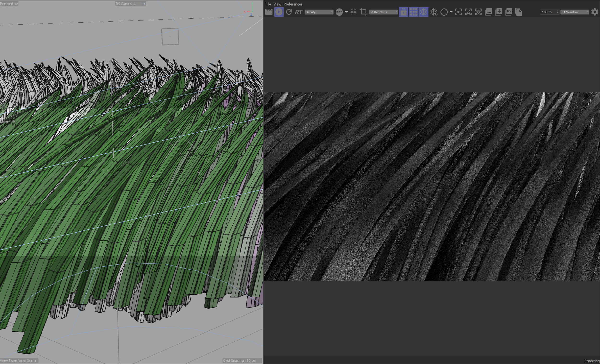
Task: Toggle the bucket grid icon
Action: pyautogui.click(x=414, y=12)
